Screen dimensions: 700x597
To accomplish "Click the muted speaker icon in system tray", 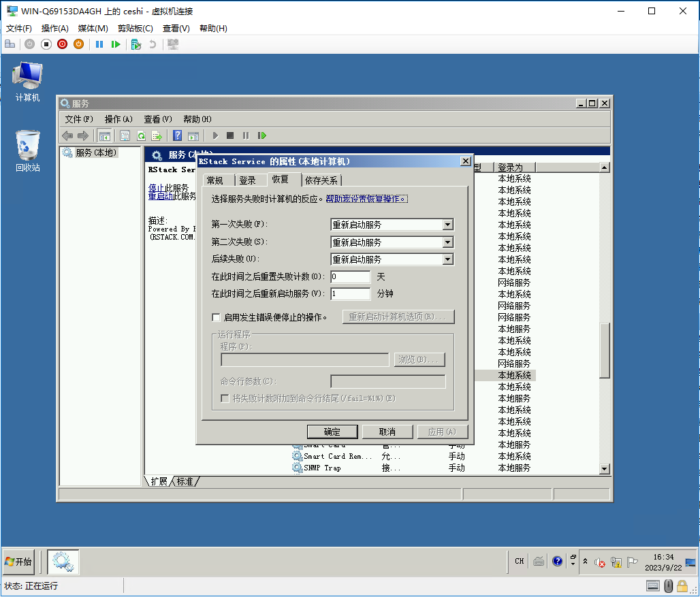I will [x=599, y=562].
